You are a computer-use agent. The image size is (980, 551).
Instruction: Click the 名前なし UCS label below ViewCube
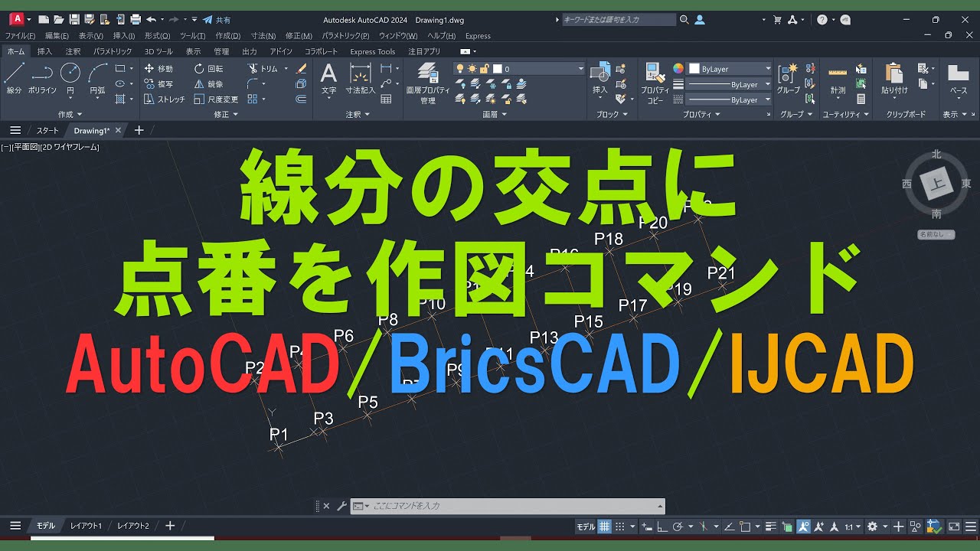936,234
